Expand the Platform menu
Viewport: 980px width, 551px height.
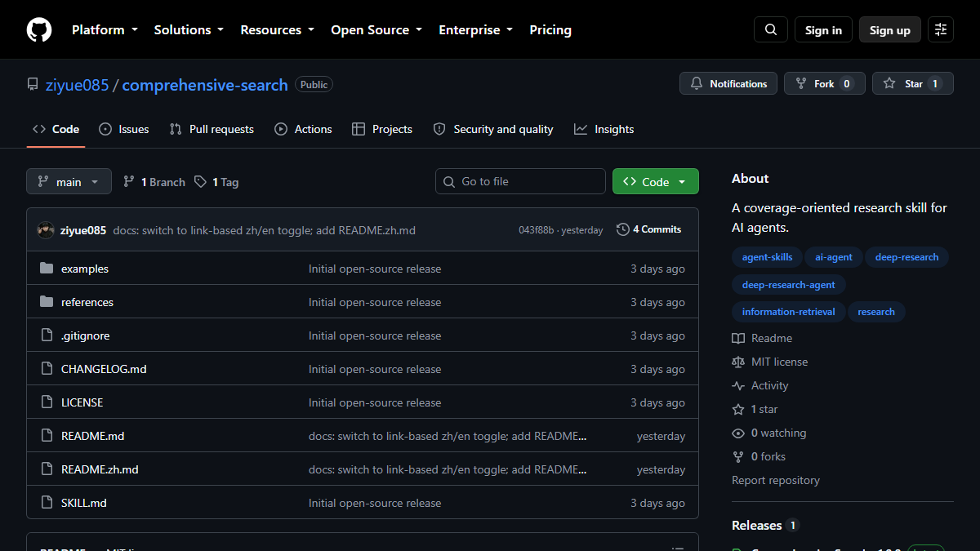click(105, 30)
